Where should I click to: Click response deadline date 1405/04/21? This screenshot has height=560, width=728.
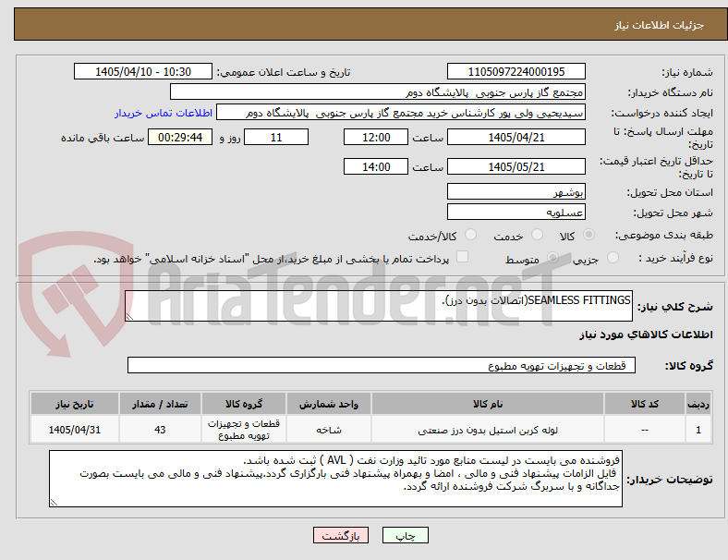coord(516,138)
